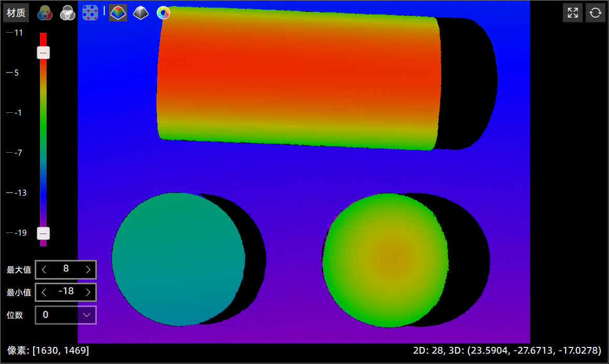This screenshot has width=609, height=364.
Task: Enable the rainbow height-map pyramid view
Action: [x=118, y=13]
